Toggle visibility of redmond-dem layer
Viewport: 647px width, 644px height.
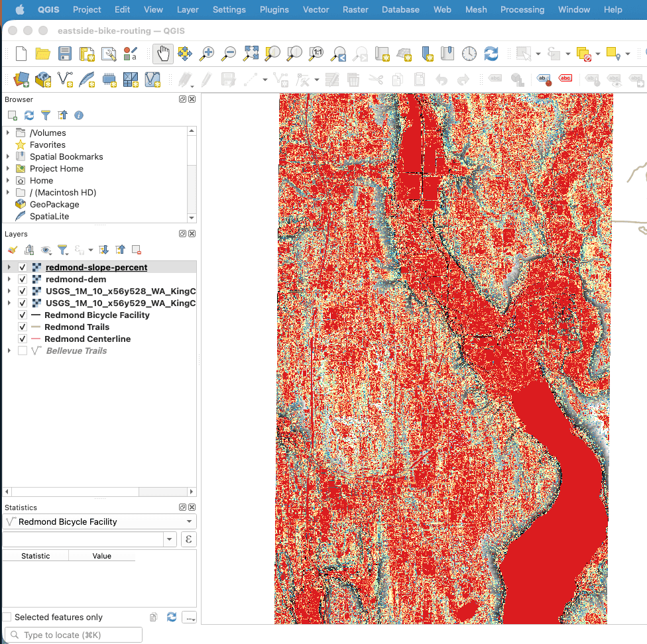click(x=23, y=279)
